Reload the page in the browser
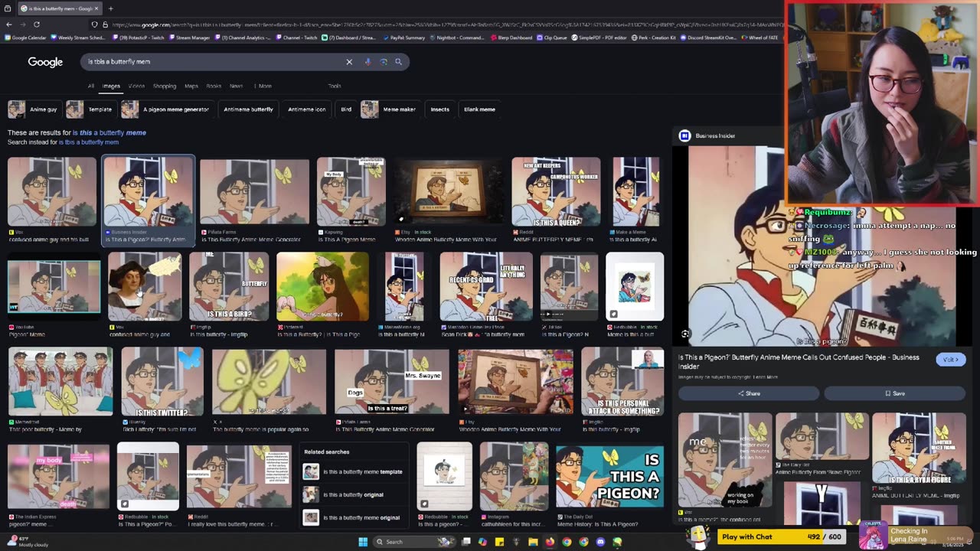This screenshot has height=551, width=980. [x=36, y=24]
